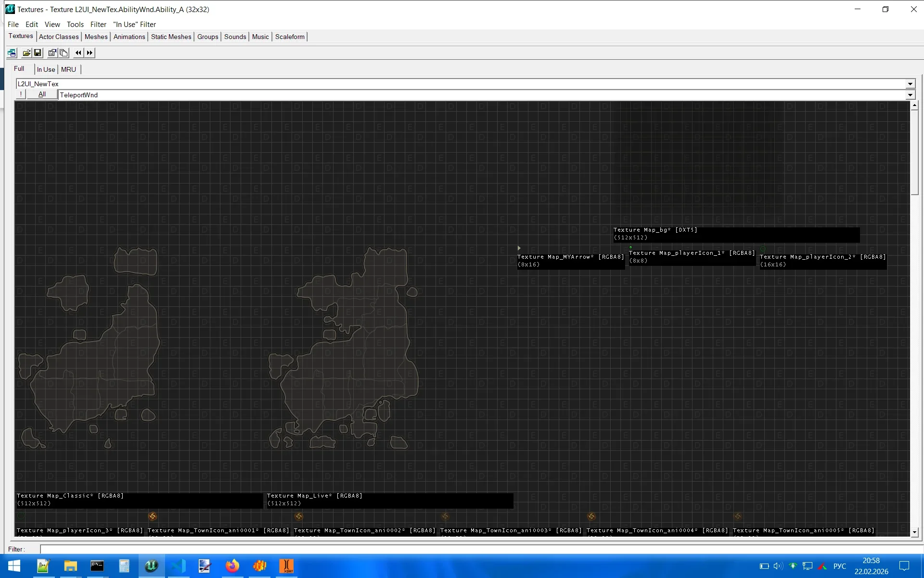Viewport: 924px width, 578px height.
Task: Click the scroll up arrow of texture view
Action: pos(914,105)
